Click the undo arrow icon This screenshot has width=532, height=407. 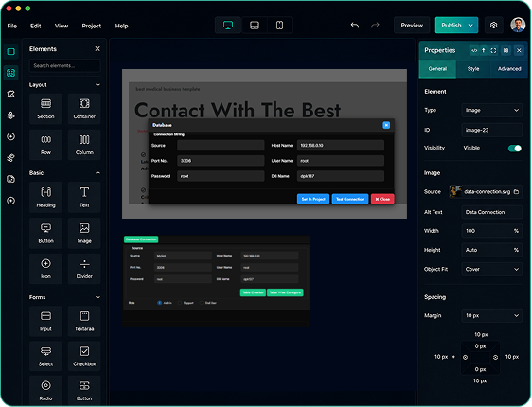[x=355, y=26]
